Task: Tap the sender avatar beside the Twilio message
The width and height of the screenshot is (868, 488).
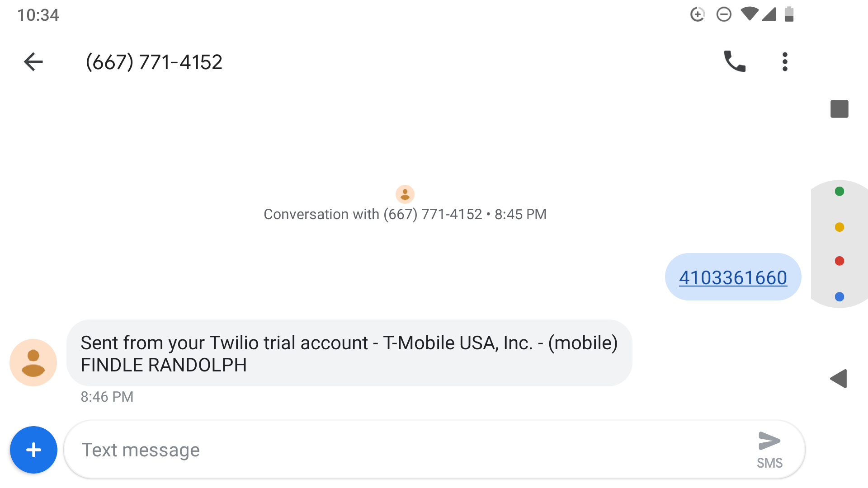Action: (x=33, y=362)
